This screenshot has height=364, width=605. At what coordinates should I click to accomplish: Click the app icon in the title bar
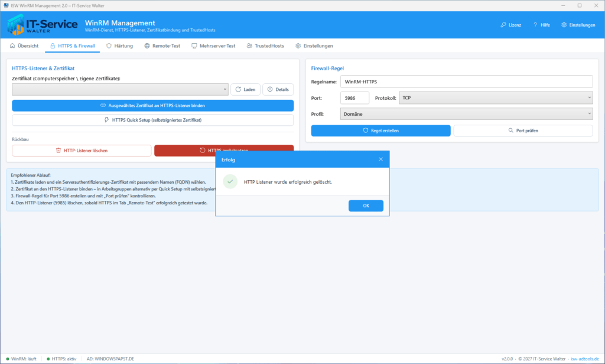tap(6, 6)
